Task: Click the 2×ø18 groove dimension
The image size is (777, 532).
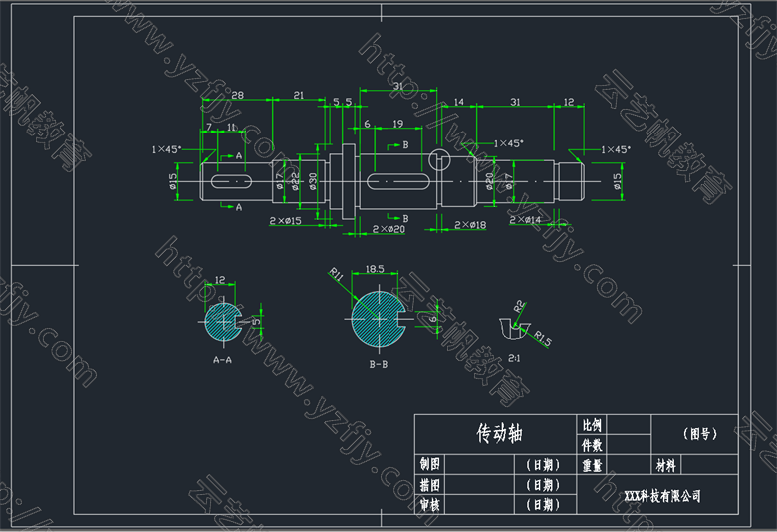Action: click(470, 225)
